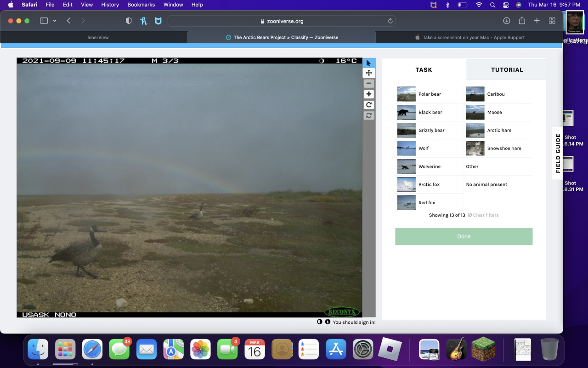Pick the Arctic hare choice
This screenshot has height=368, width=588.
(x=498, y=130)
